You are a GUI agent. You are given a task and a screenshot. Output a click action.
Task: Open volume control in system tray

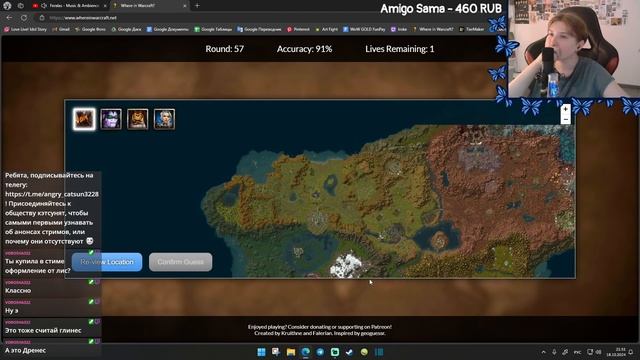pos(598,352)
